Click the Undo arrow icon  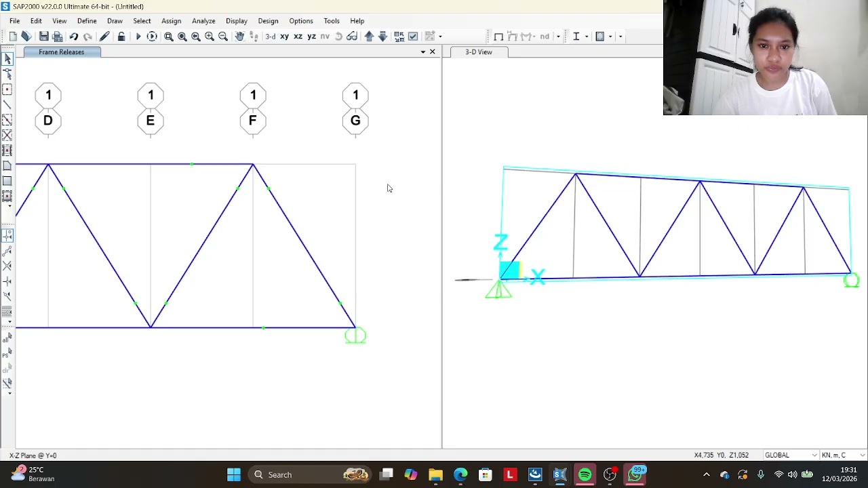pyautogui.click(x=74, y=37)
